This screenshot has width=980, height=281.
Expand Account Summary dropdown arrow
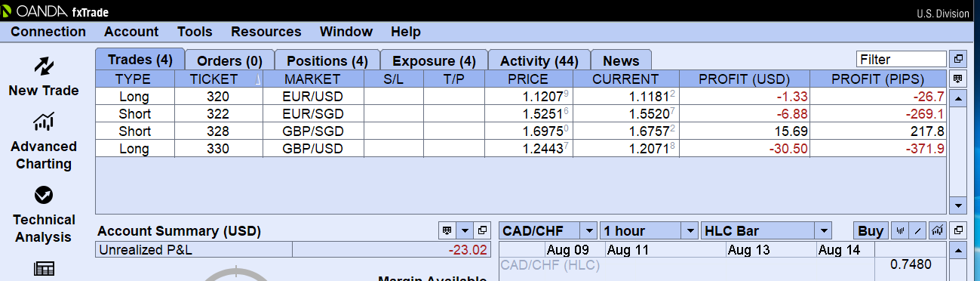coord(465,230)
